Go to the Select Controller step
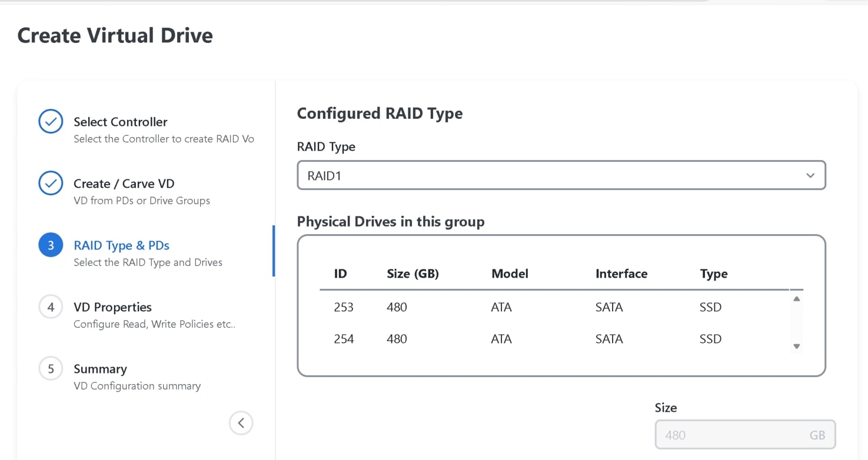Screen dimensions: 868x460 pos(120,122)
